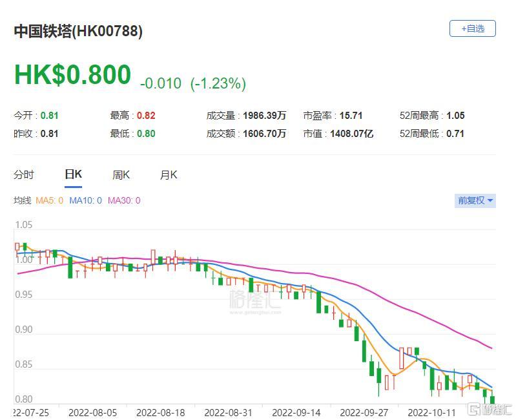Click the stock title 中国铁塔(HK00788)

point(78,31)
